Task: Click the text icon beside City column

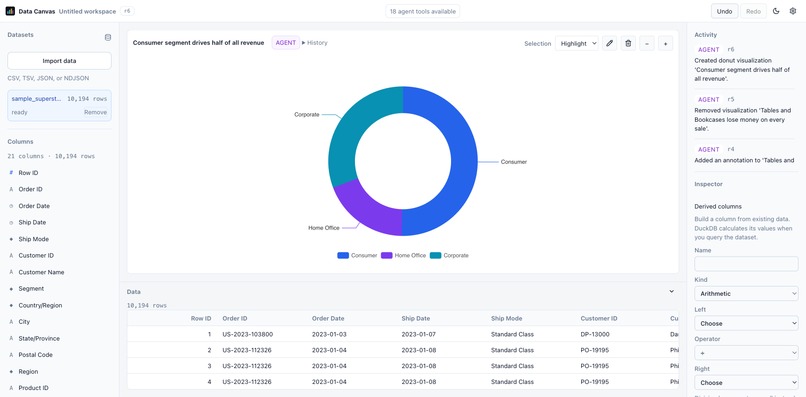Action: pyautogui.click(x=11, y=322)
